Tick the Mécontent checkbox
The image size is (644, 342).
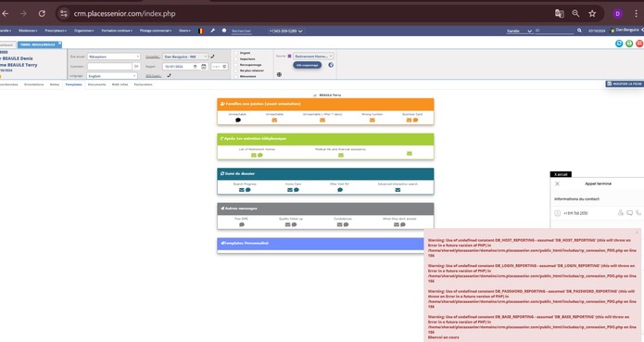[x=235, y=76]
